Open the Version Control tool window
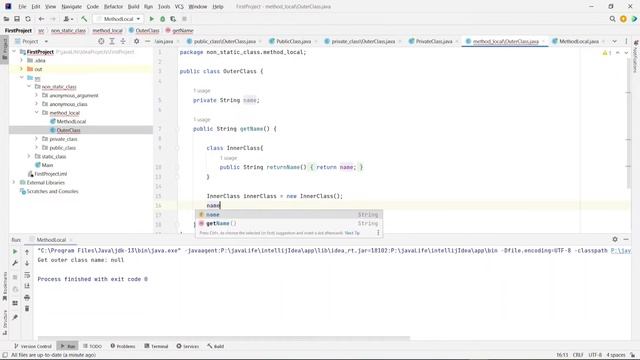 (x=33, y=346)
